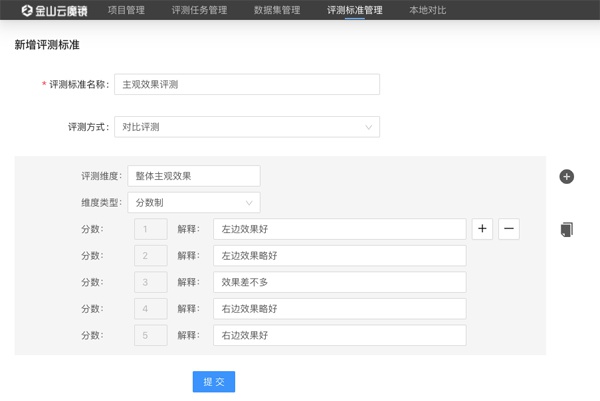600x401 pixels.
Task: Select the 评测标准管理 tab
Action: (354, 10)
